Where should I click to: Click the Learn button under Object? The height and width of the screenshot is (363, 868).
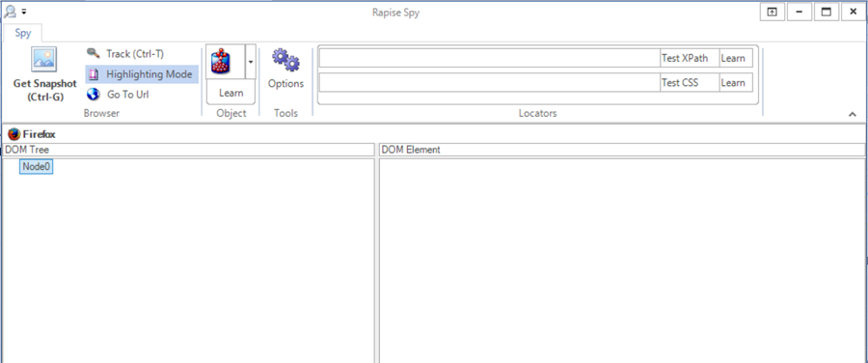coord(231,93)
